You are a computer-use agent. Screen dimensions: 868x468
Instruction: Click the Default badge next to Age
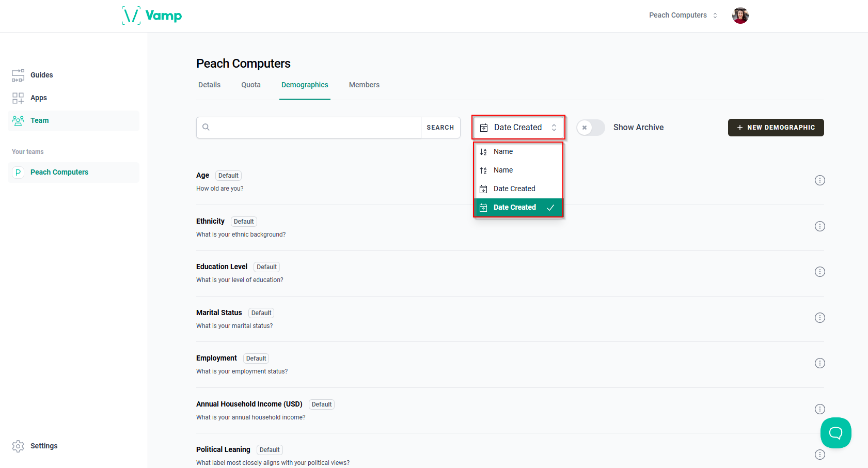228,176
